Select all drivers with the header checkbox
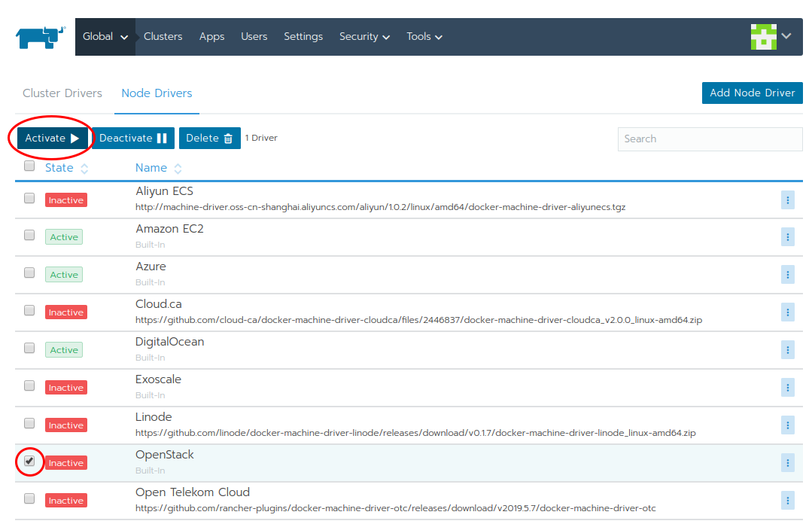Screen dimensions: 812x524 (x=29, y=166)
